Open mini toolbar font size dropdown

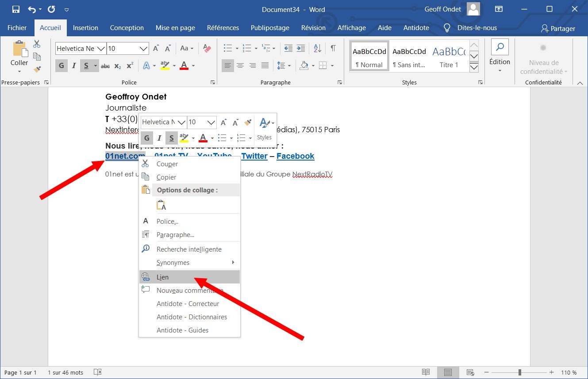point(211,122)
